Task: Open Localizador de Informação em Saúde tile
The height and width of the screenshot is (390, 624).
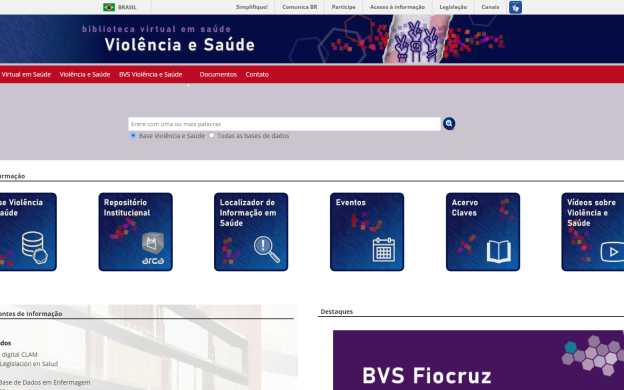Action: pos(251,232)
